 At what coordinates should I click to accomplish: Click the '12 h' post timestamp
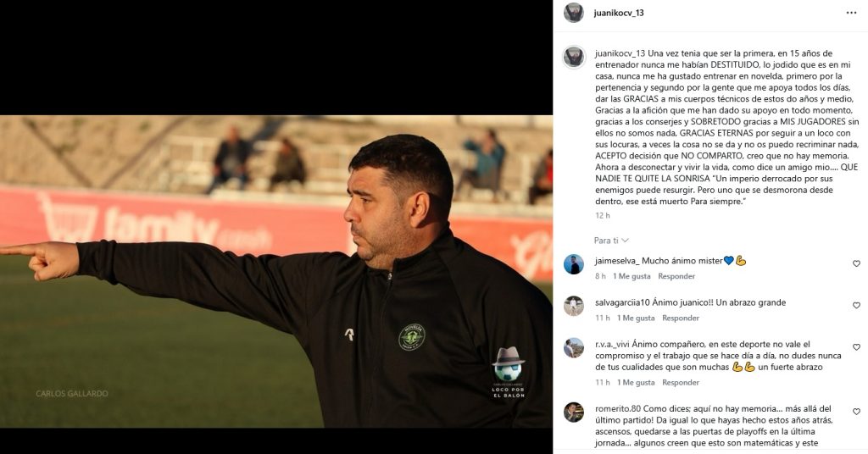coord(603,216)
